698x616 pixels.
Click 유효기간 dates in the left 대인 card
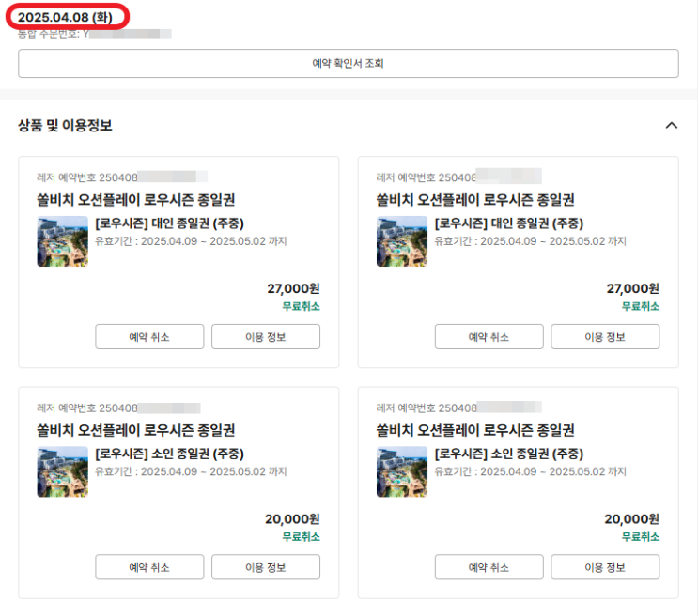tap(191, 241)
